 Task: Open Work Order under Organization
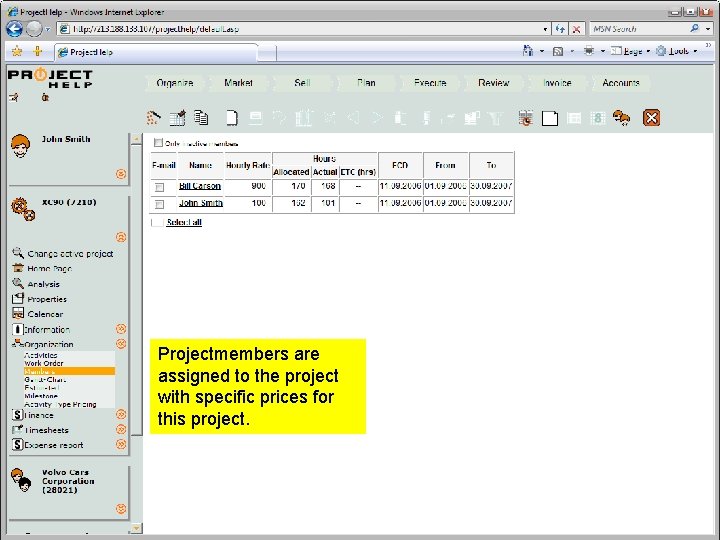pos(44,363)
